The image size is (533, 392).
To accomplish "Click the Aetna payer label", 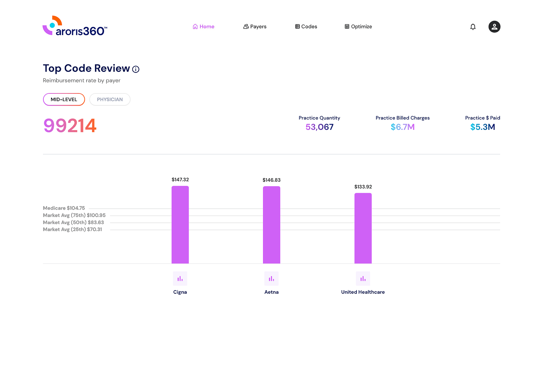I will (271, 292).
